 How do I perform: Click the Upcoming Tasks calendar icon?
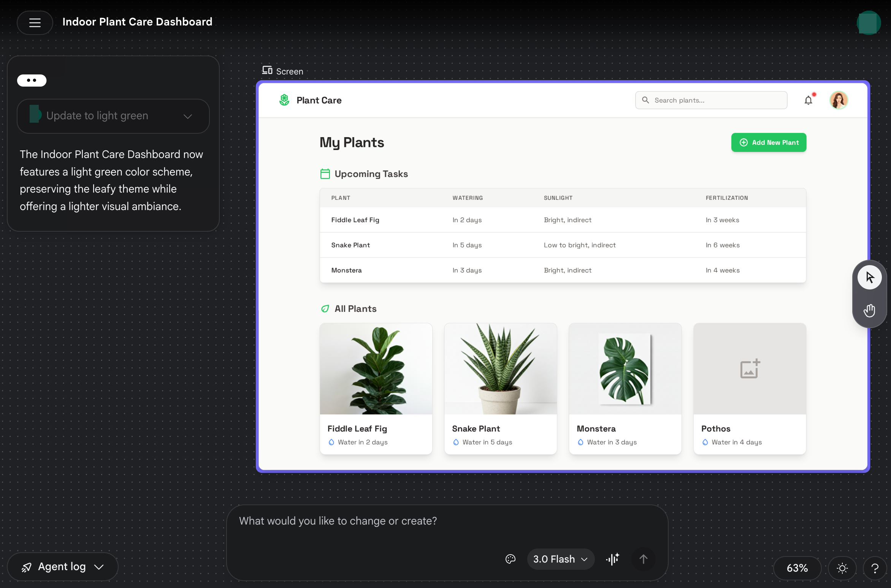325,174
